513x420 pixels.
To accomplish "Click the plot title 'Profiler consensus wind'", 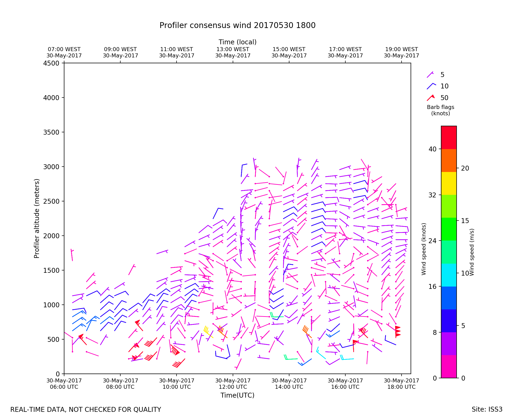I will pyautogui.click(x=237, y=25).
